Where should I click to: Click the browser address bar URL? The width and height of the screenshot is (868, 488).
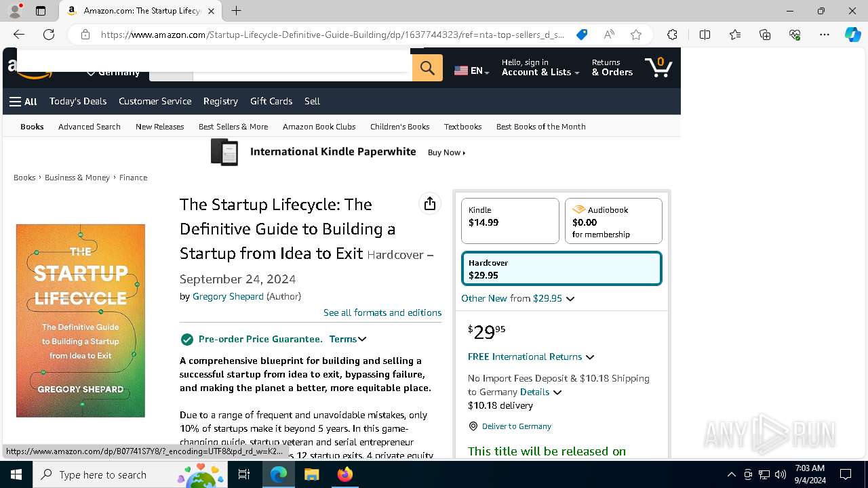332,35
